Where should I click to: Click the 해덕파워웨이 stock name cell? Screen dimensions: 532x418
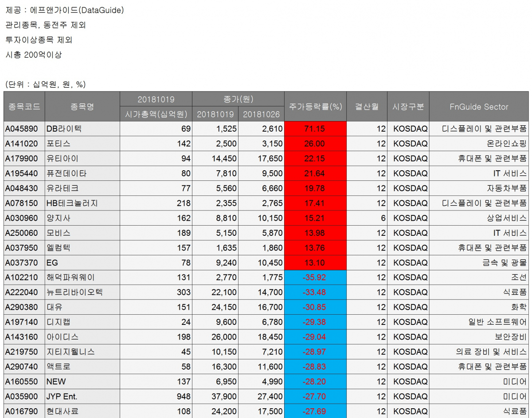click(82, 277)
